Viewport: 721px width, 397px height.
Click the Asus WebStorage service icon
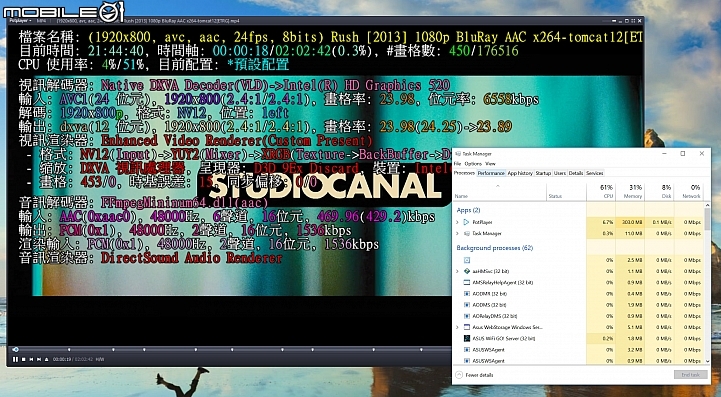tap(467, 328)
